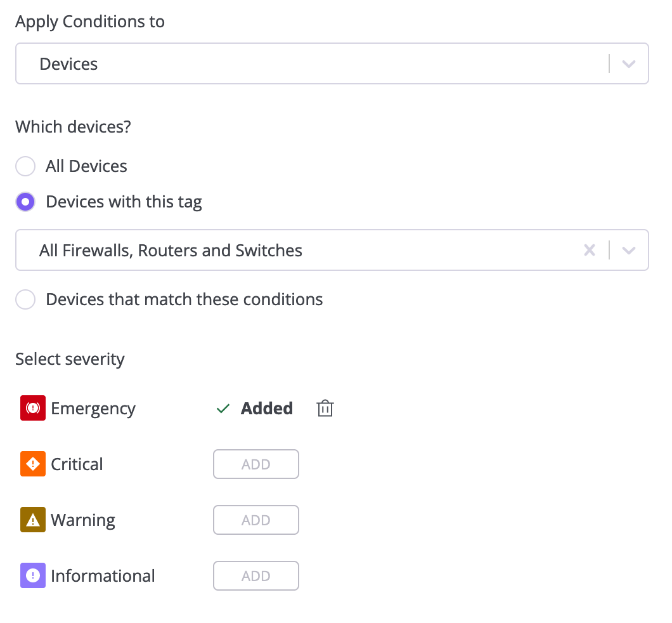The image size is (672, 623).
Task: Open the Devices combo box
Action: pyautogui.click(x=332, y=63)
